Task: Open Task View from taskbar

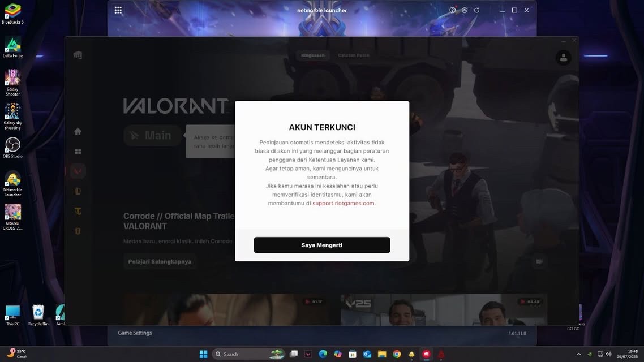Action: tap(294, 354)
